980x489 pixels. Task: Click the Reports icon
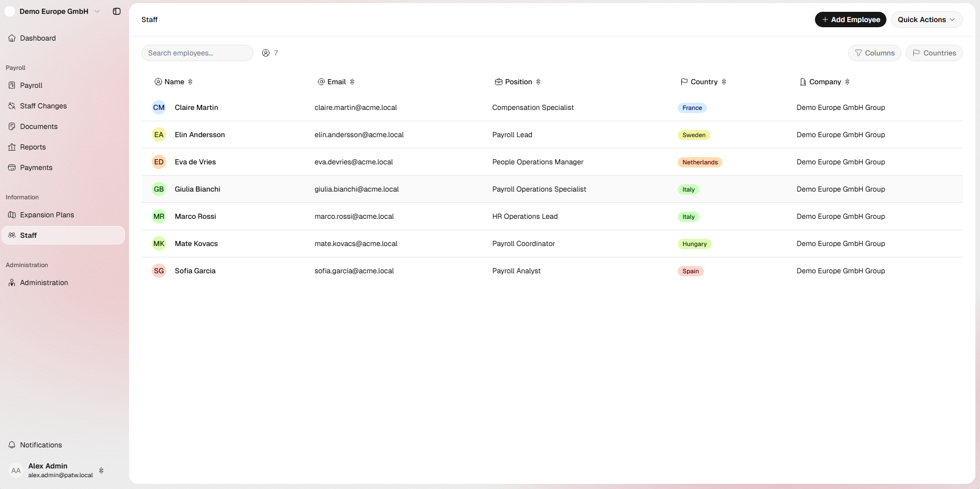[x=12, y=147]
